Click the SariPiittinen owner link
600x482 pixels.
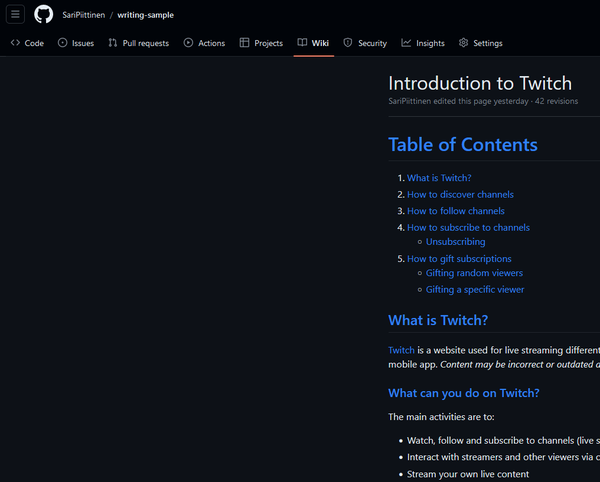pyautogui.click(x=83, y=15)
